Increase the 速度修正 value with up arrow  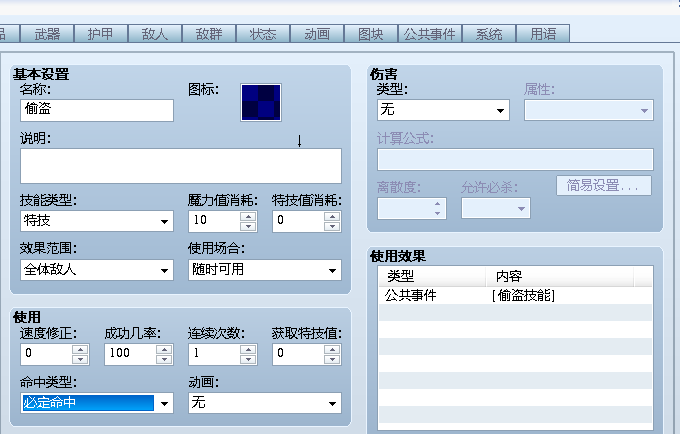pos(80,349)
